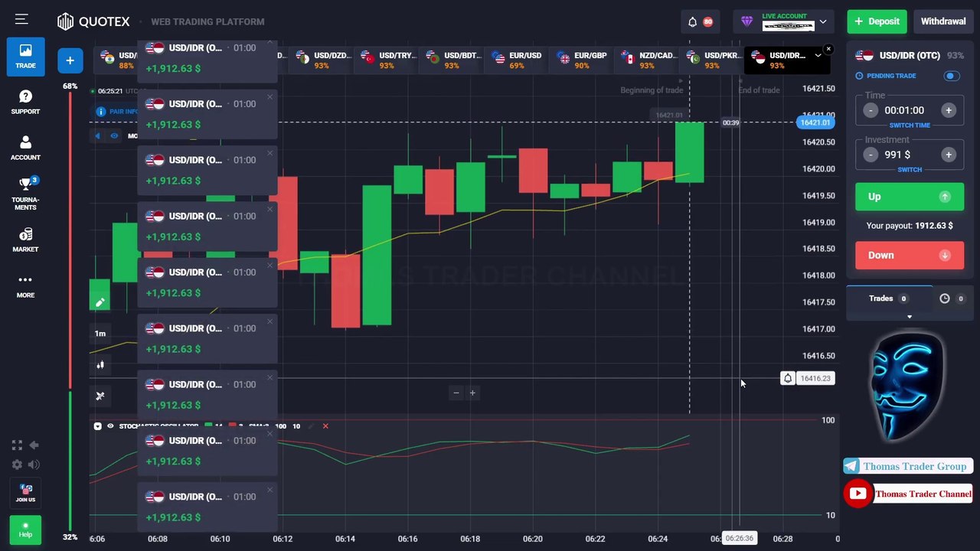Click the Join Us social icon
The image size is (980, 551).
tap(25, 493)
